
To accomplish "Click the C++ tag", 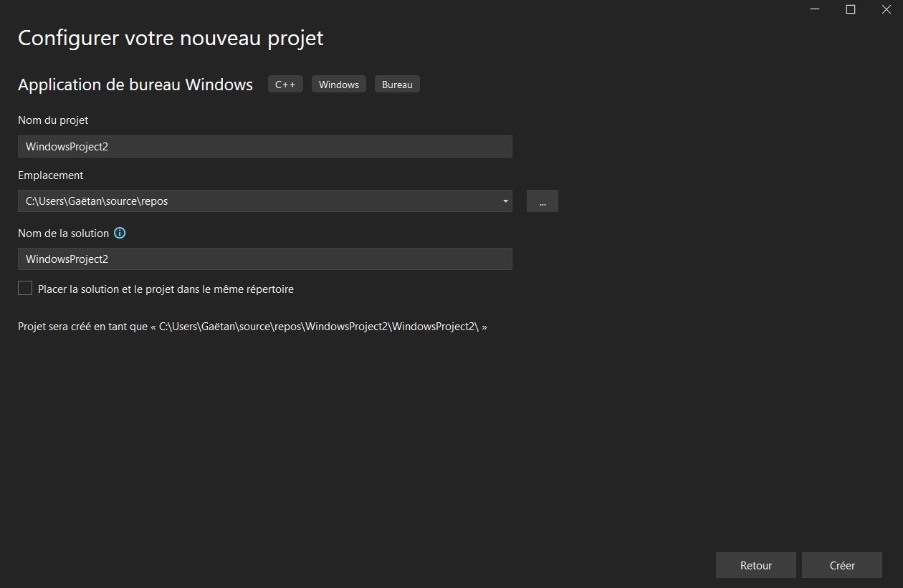I will pyautogui.click(x=285, y=85).
